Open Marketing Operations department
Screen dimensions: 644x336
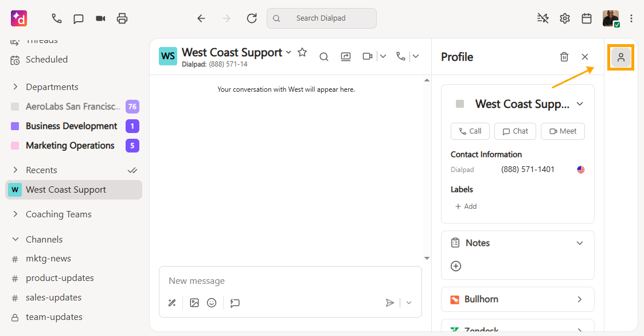pyautogui.click(x=70, y=146)
